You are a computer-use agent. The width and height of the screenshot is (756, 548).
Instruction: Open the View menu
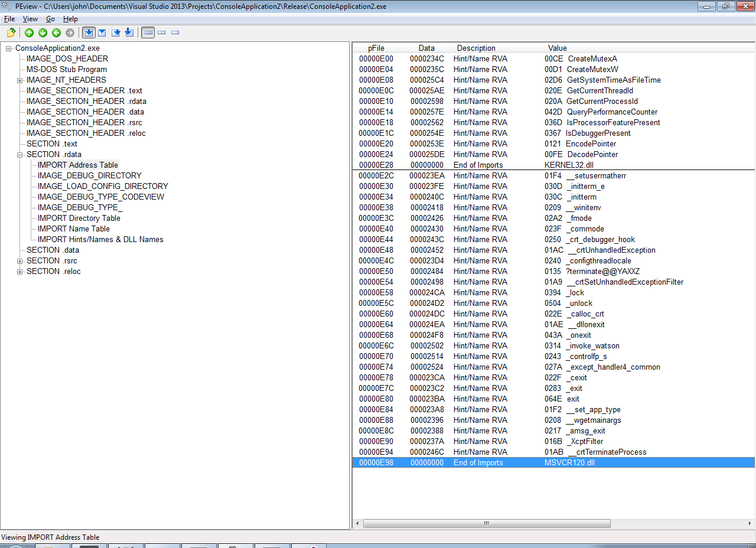click(x=30, y=18)
